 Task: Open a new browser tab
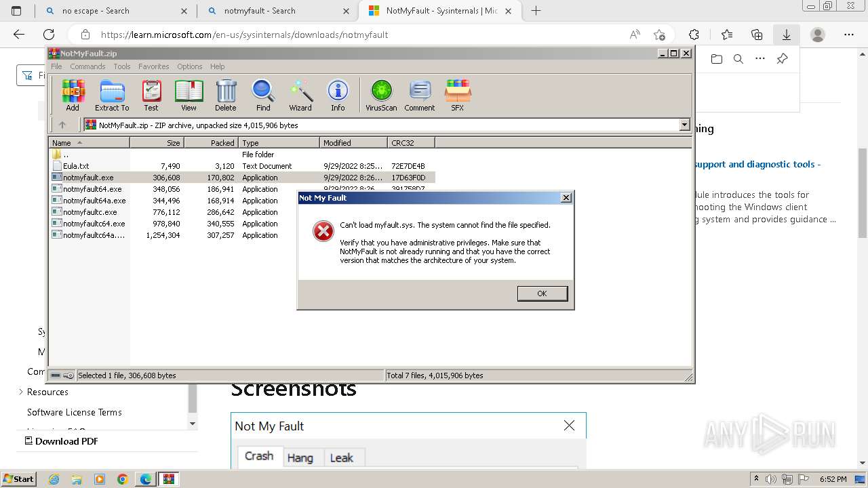point(536,11)
